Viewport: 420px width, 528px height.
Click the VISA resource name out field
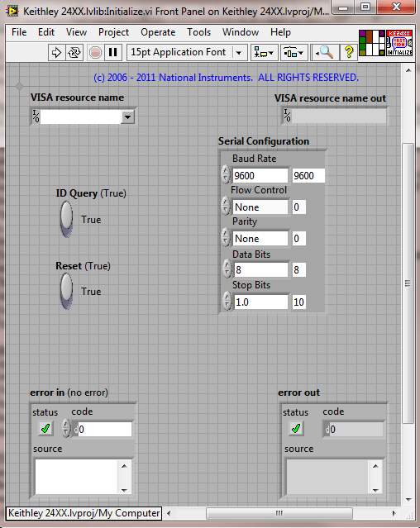click(338, 116)
